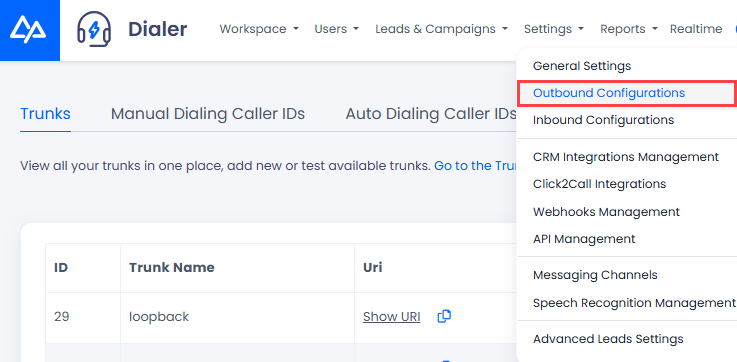
Task: Open the Workspace dropdown menu
Action: 259,29
